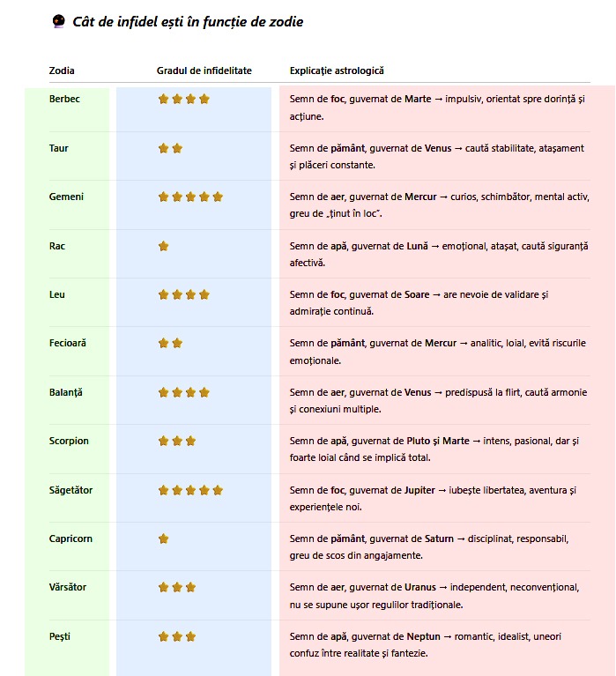616x676 pixels.
Task: Click the five-star rating for Gemeni
Action: tap(190, 197)
